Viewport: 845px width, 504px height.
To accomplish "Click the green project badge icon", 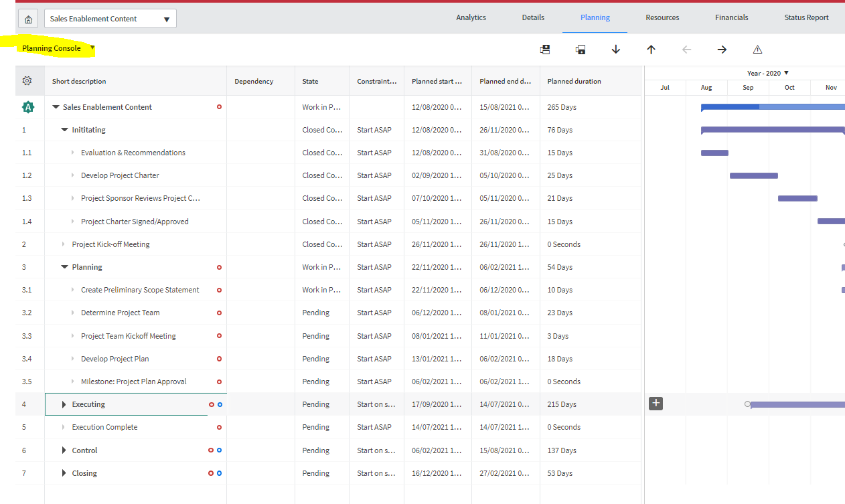I will click(x=28, y=106).
